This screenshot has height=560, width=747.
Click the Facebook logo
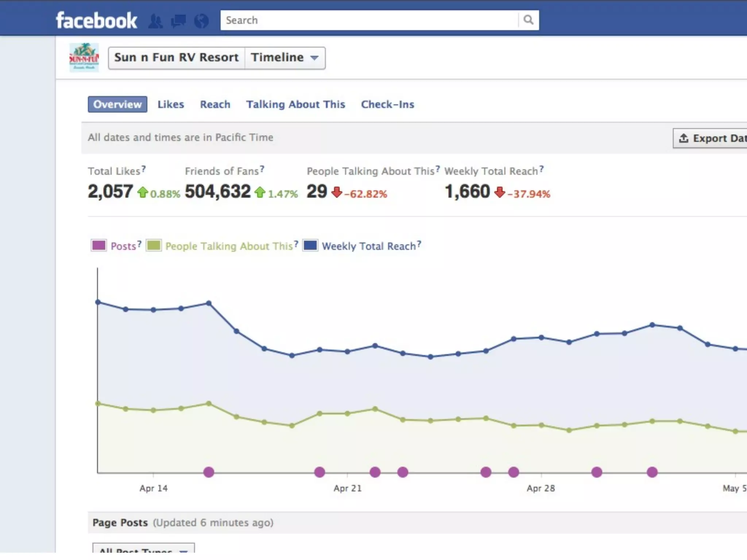(x=96, y=20)
